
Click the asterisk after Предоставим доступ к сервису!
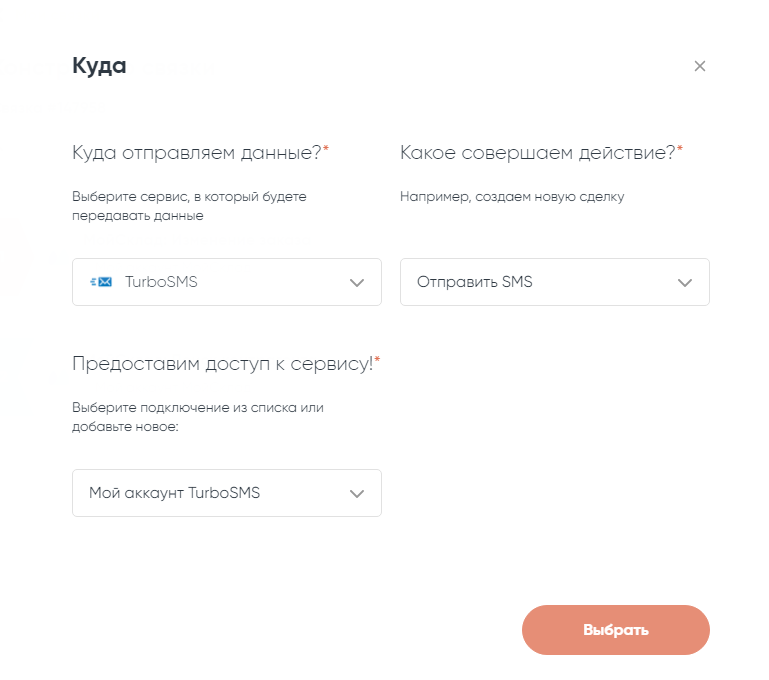(377, 360)
